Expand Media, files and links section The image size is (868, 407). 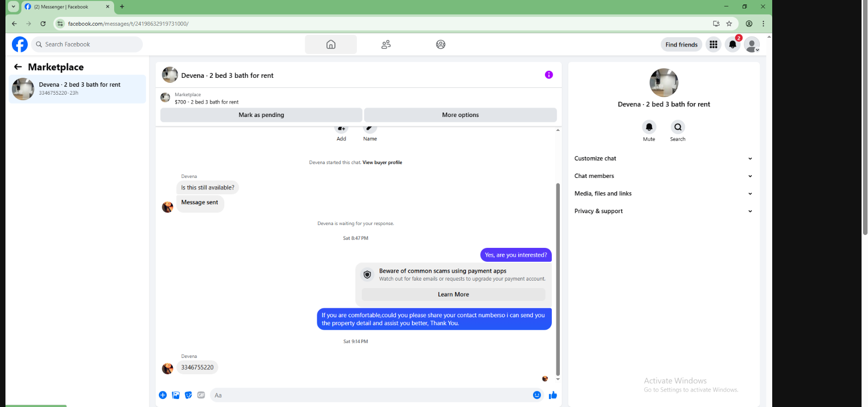coord(664,193)
